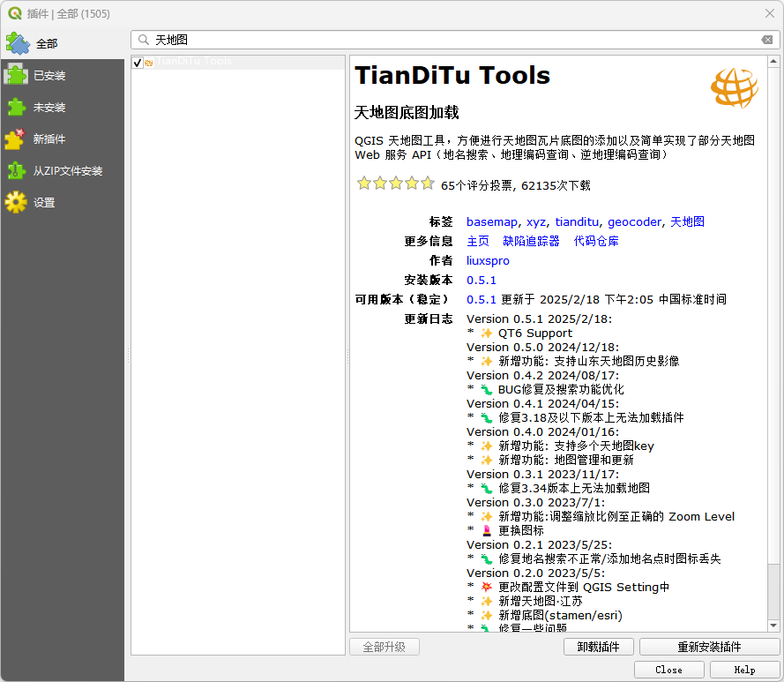Open the tianditu tag link
The height and width of the screenshot is (682, 784).
pos(577,221)
